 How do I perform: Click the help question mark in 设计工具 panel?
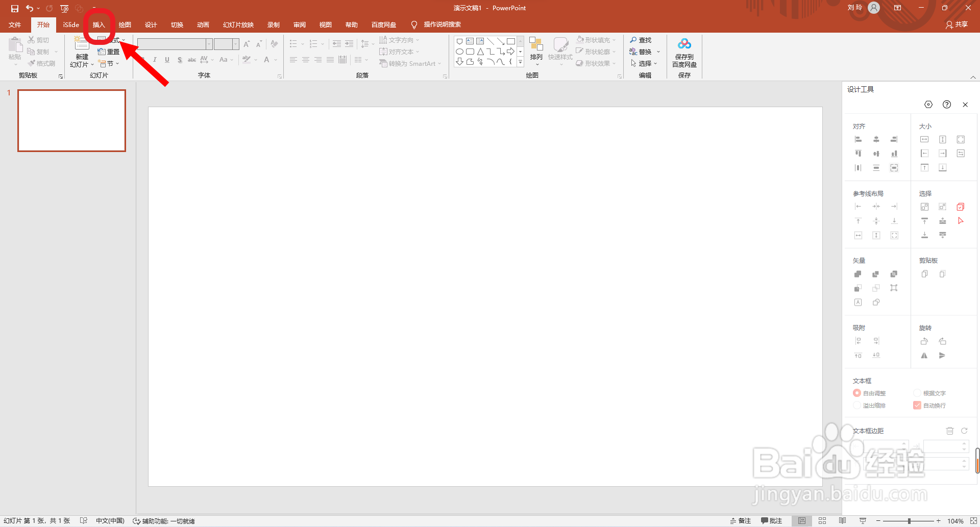[x=947, y=105]
